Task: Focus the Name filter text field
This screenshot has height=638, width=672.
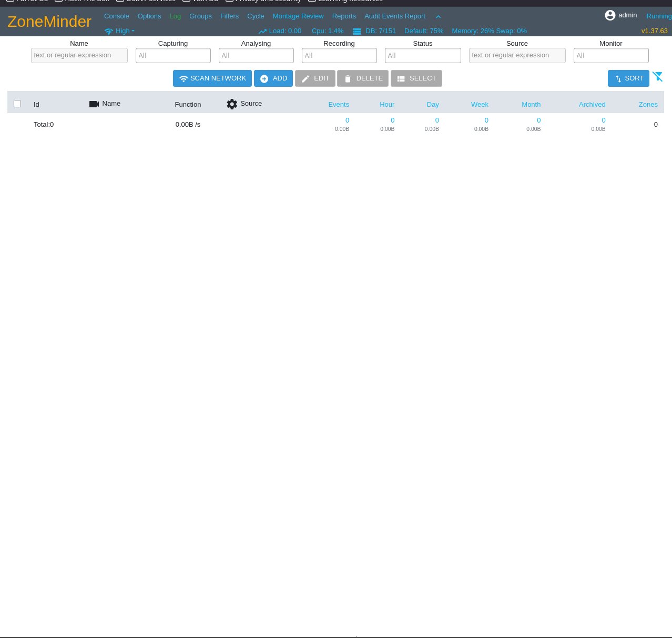Action: pos(79,55)
